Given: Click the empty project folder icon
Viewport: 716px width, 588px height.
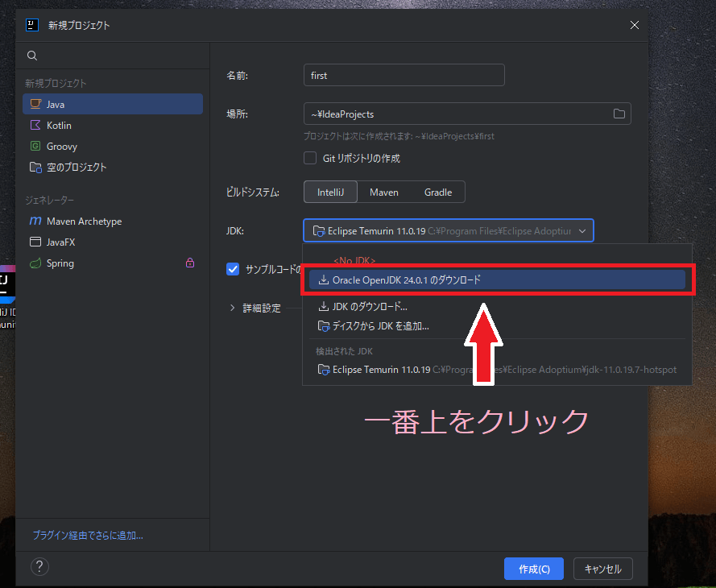Looking at the screenshot, I should [x=35, y=167].
